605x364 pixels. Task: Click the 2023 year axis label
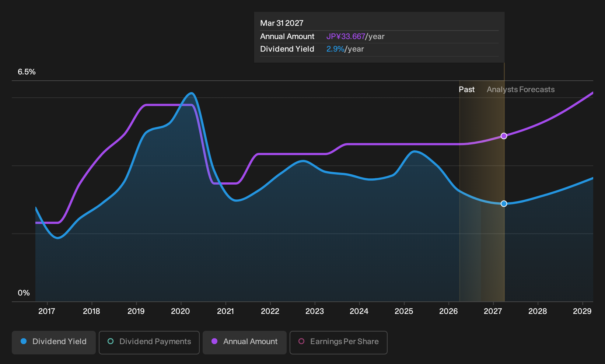(x=315, y=311)
